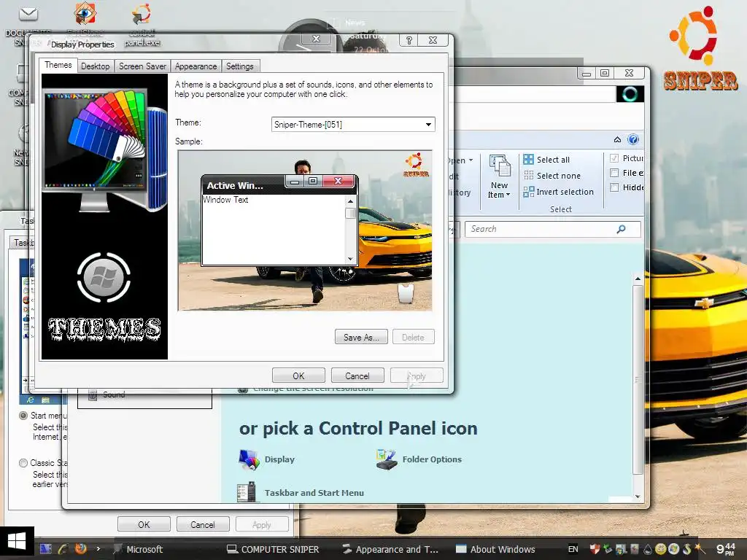Image resolution: width=747 pixels, height=560 pixels.
Task: Click OK in Display Properties
Action: coord(298,376)
